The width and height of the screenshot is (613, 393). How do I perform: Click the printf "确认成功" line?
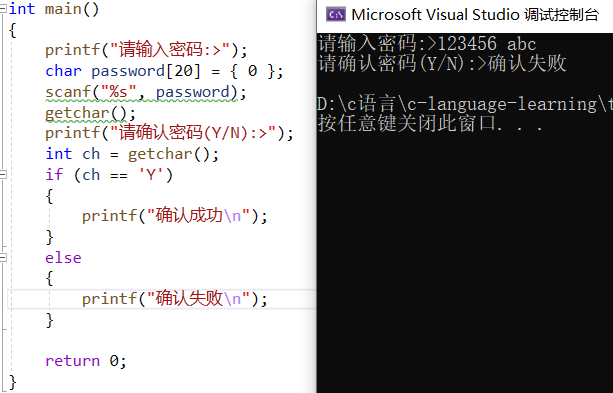point(175,216)
